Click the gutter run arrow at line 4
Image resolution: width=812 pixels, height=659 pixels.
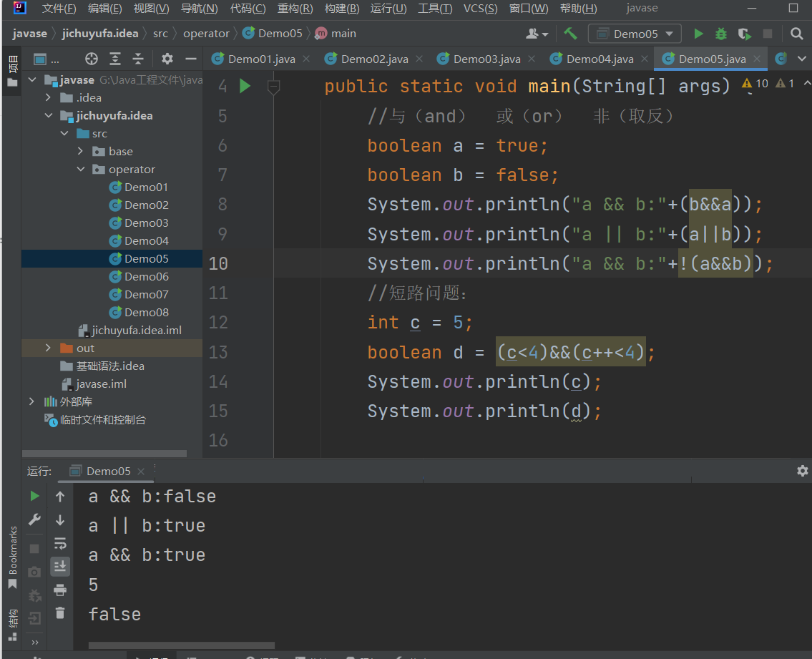point(245,87)
